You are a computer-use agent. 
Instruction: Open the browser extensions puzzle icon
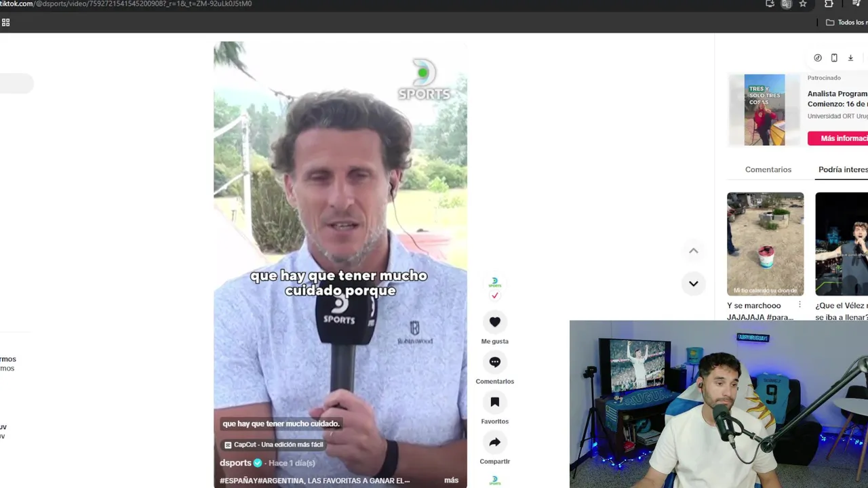[x=829, y=4]
